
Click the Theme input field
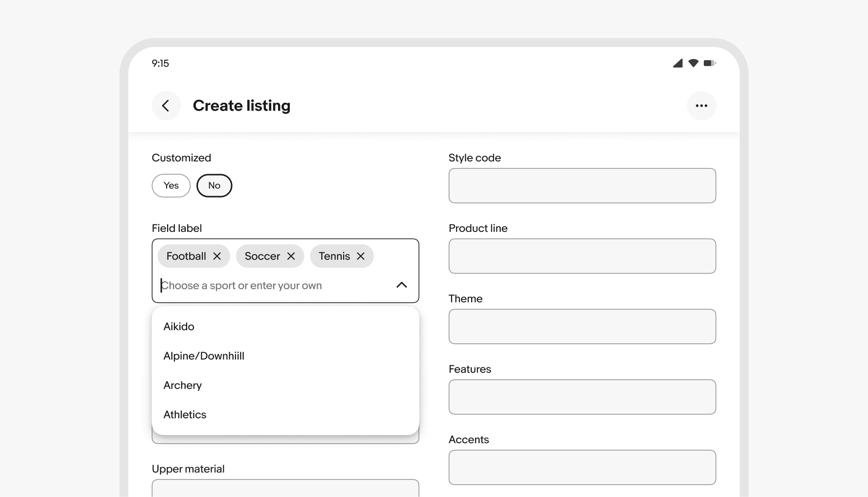pos(582,326)
